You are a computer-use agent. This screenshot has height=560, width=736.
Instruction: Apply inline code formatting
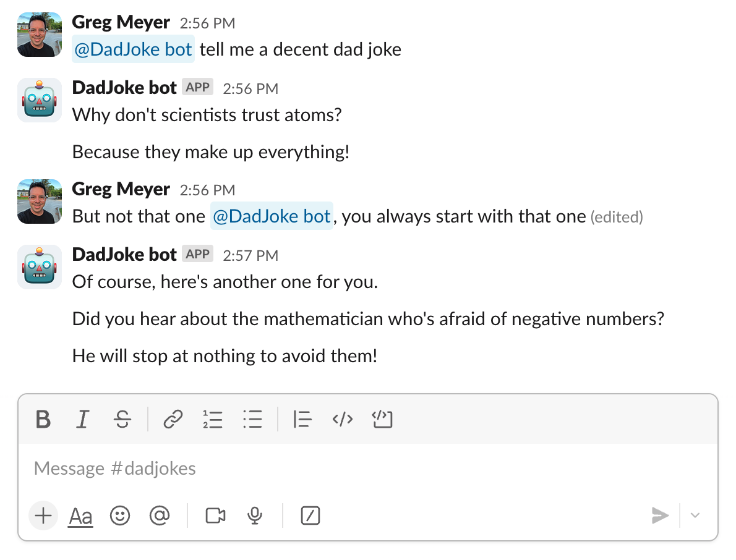point(343,420)
